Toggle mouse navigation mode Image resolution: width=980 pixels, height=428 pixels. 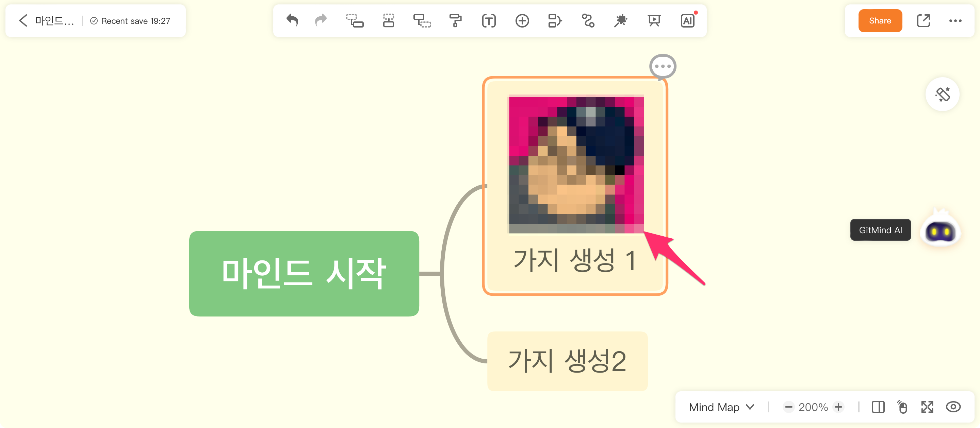[x=902, y=407]
